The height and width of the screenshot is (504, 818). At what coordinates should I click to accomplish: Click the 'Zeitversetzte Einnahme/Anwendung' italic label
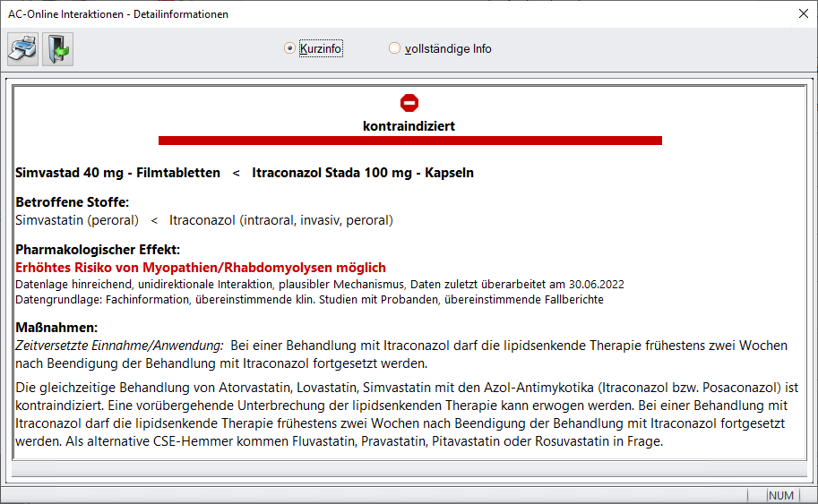[x=119, y=345]
